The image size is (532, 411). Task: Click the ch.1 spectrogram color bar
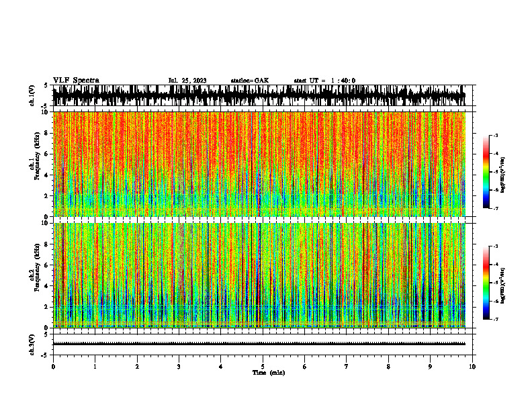[486, 172]
